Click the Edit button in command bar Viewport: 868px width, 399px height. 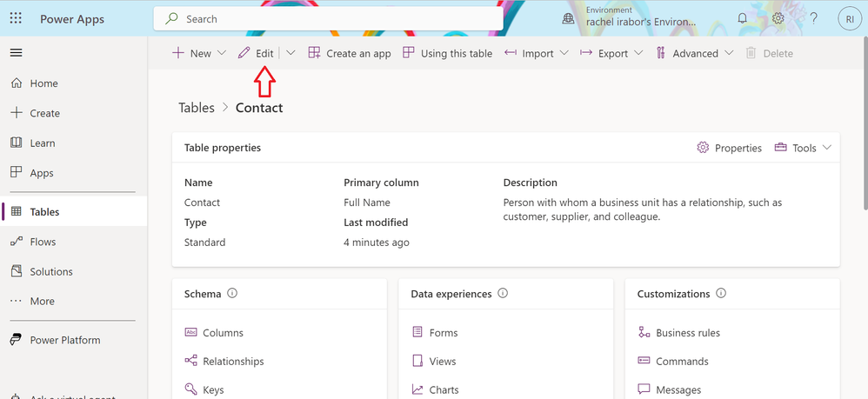(x=256, y=53)
